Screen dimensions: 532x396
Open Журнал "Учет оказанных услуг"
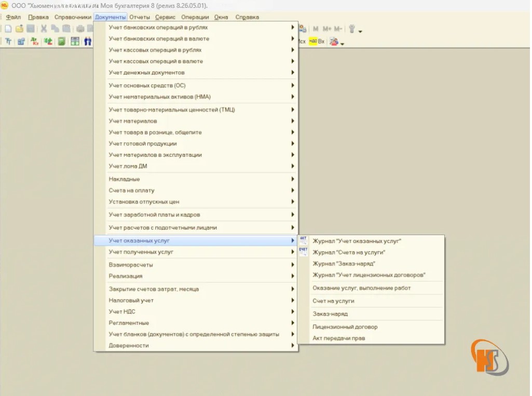[371, 241]
